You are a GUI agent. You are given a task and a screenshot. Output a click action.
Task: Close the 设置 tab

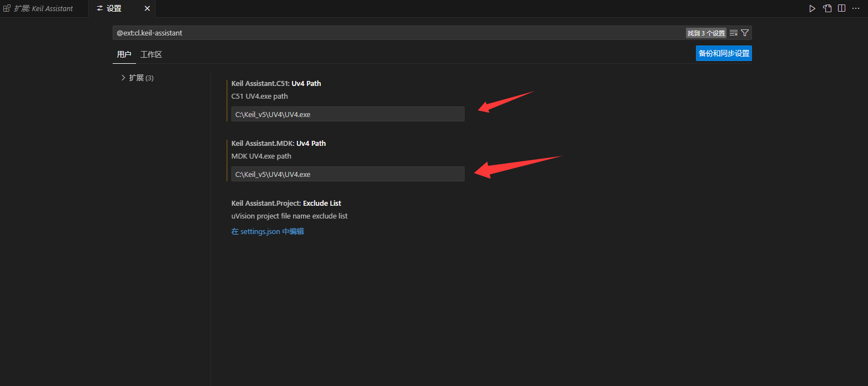point(147,8)
